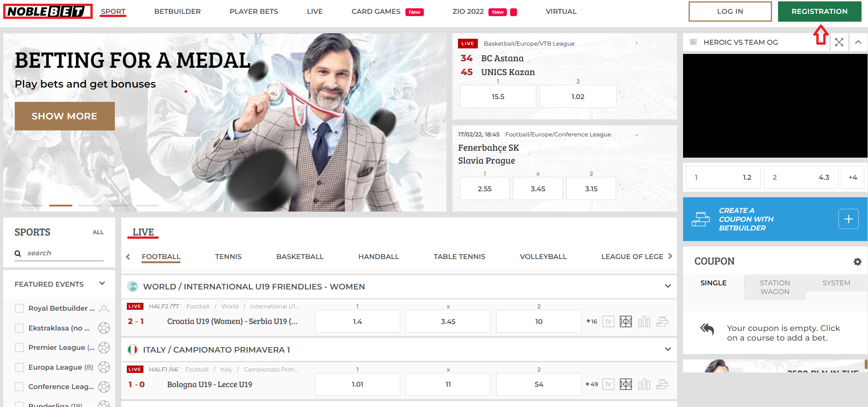Image resolution: width=868 pixels, height=407 pixels.
Task: Tick the Europa League checkbox
Action: coord(19,367)
